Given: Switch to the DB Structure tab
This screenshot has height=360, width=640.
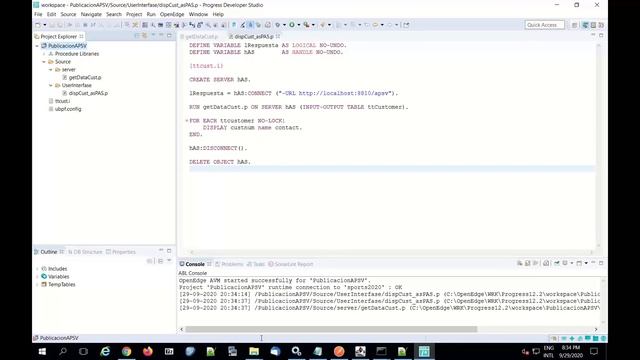Looking at the screenshot, I should click(x=85, y=252).
